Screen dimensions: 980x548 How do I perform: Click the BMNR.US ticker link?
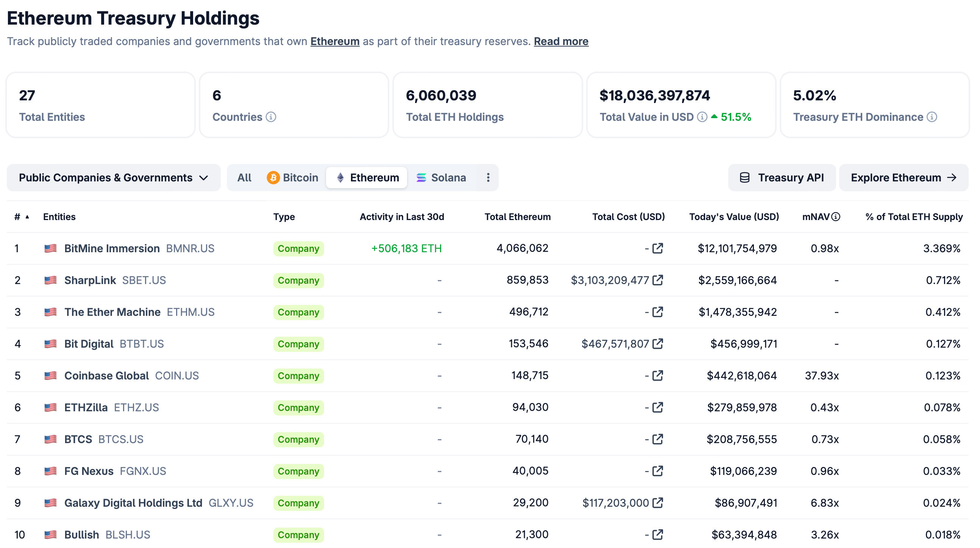click(x=190, y=248)
